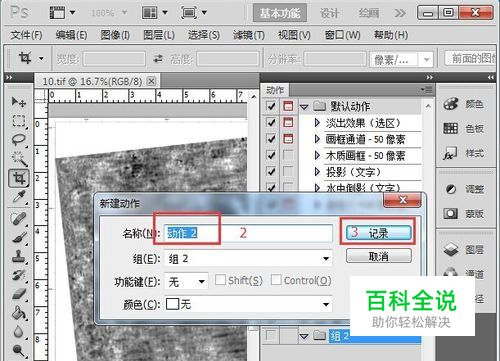Open the 样式 styles panel
This screenshot has height=361, width=500.
[x=464, y=153]
